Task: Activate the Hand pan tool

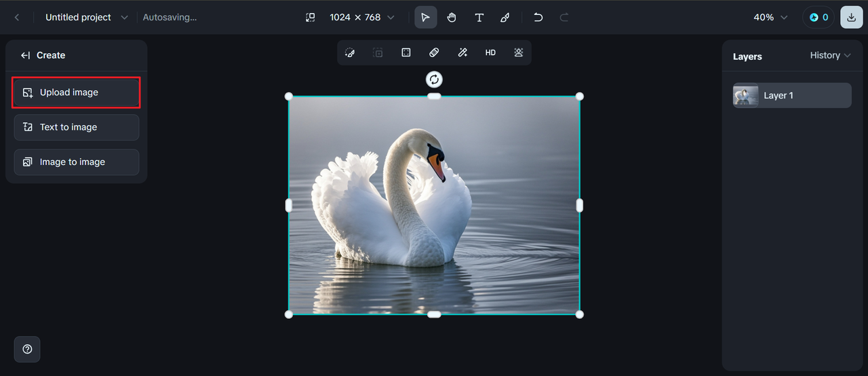Action: 452,18
